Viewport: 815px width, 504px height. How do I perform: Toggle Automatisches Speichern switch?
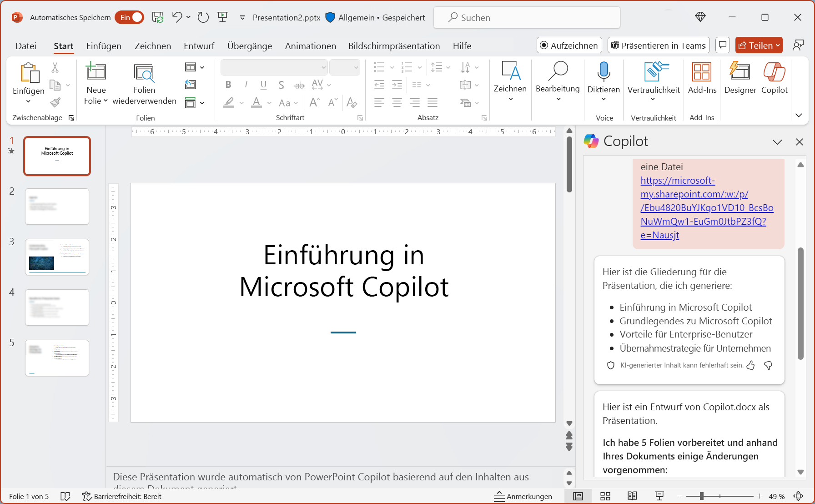click(x=130, y=17)
